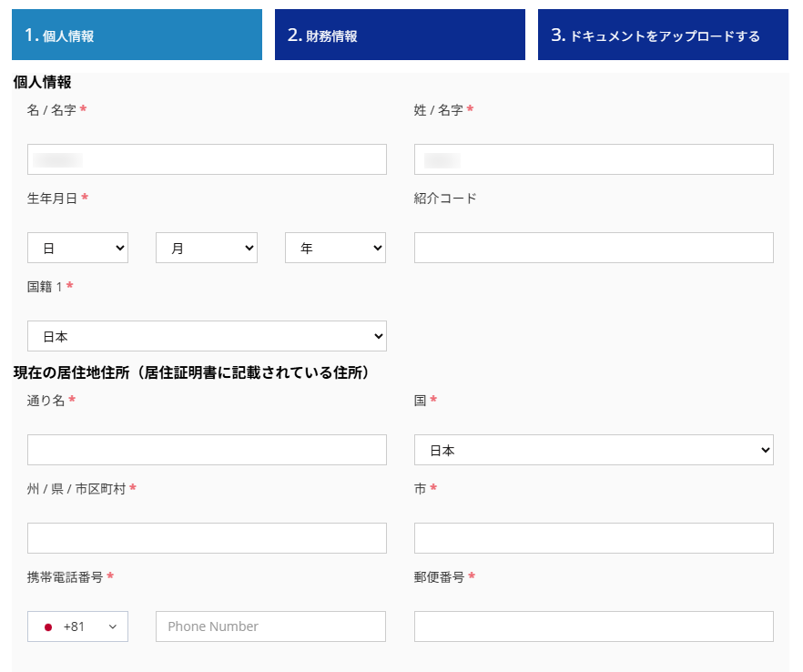Switch to the 財務情報 step tab
Image resolution: width=803 pixels, height=672 pixels.
(x=400, y=36)
